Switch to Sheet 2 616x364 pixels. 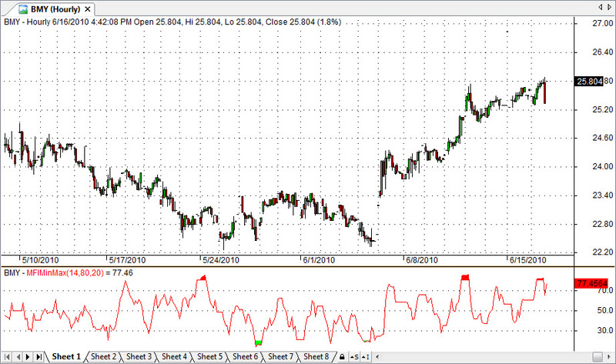click(x=103, y=356)
